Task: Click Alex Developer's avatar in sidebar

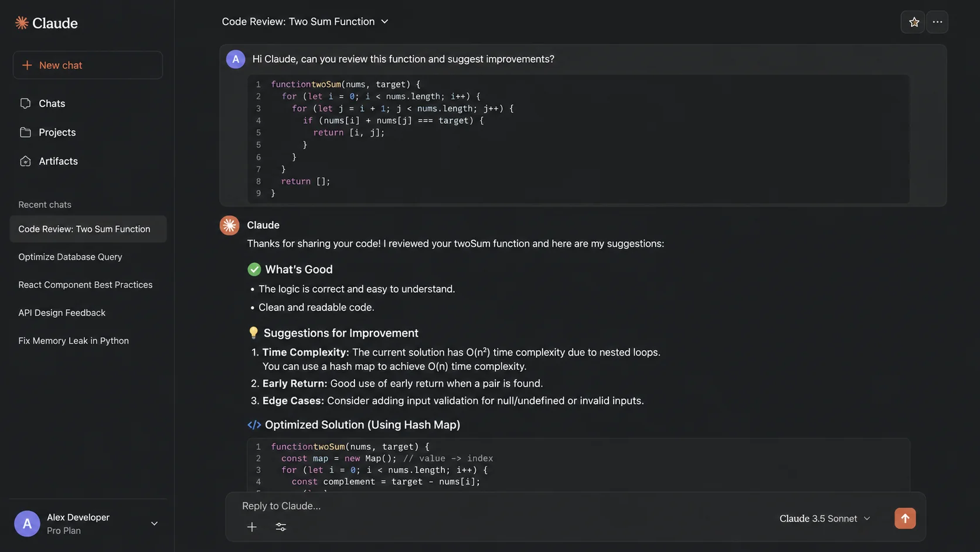Action: (27, 524)
